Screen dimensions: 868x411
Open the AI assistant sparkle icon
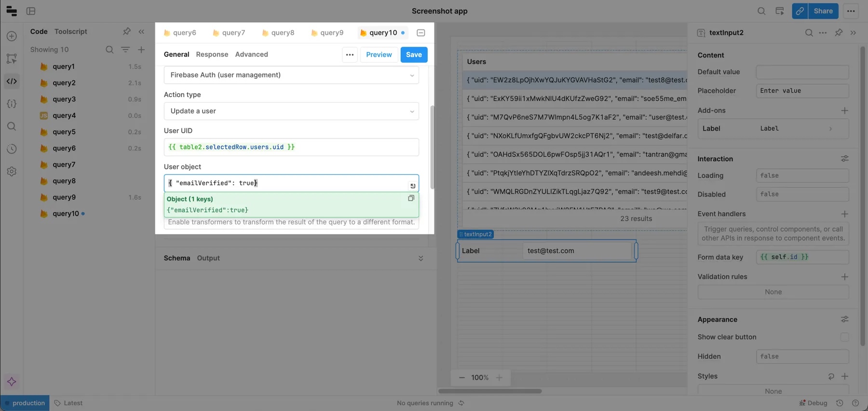click(x=12, y=382)
